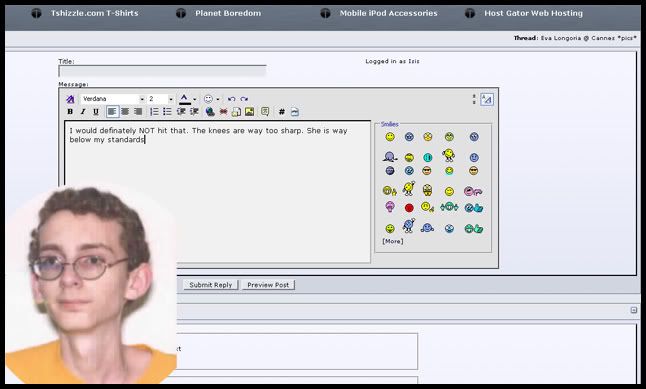Expand the smilies toolbar dropdown arrow
This screenshot has width=646, height=389.
pyautogui.click(x=218, y=99)
